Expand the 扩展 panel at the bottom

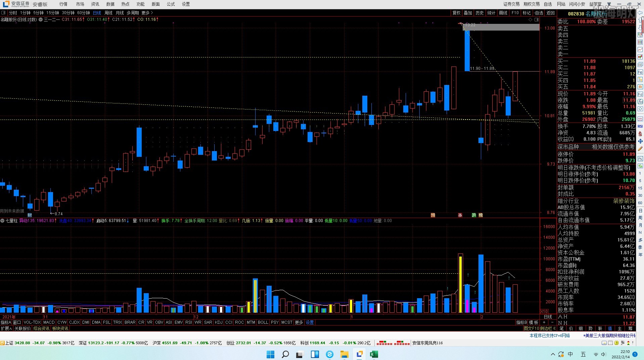pos(6,328)
